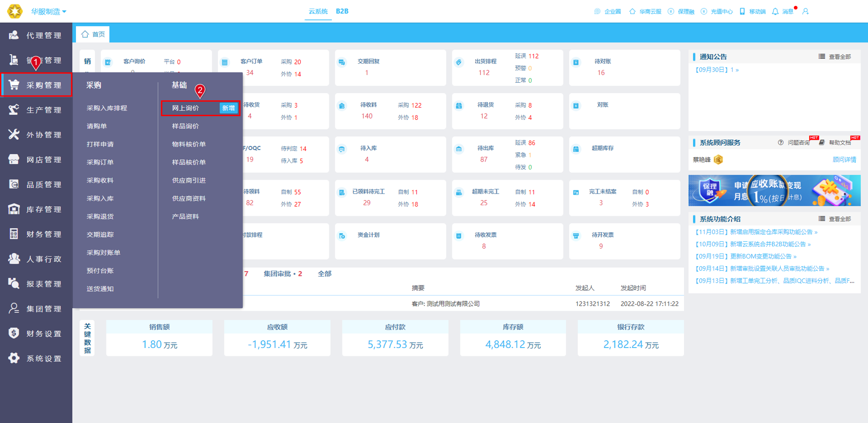Screen dimensions: 868x423
Task: Open 代理管理 in the sidebar
Action: [x=36, y=35]
